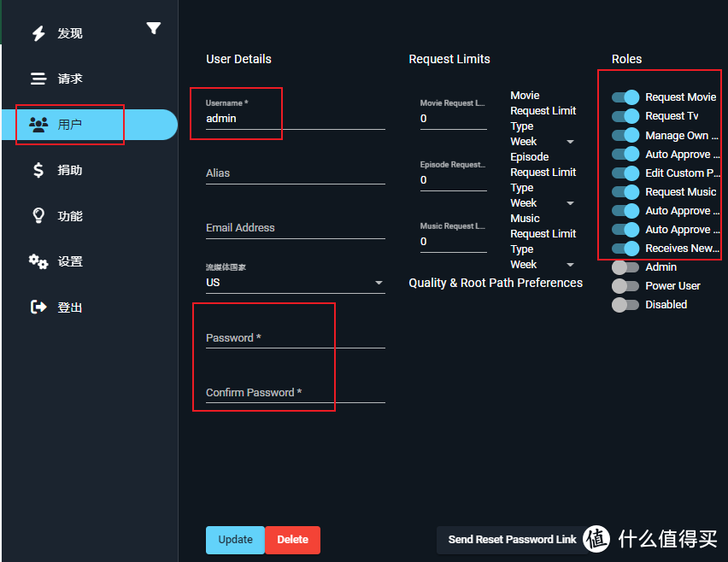Screen dimensions: 728x562
Task: Click the filter funnel icon
Action: coord(153,28)
